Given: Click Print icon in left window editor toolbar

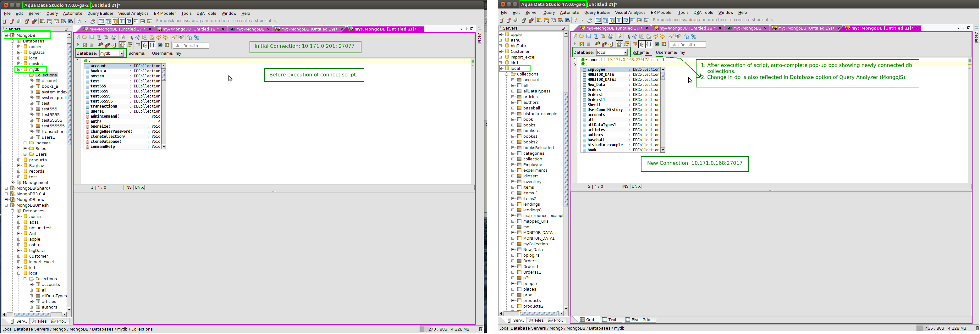Looking at the screenshot, I should (114, 37).
